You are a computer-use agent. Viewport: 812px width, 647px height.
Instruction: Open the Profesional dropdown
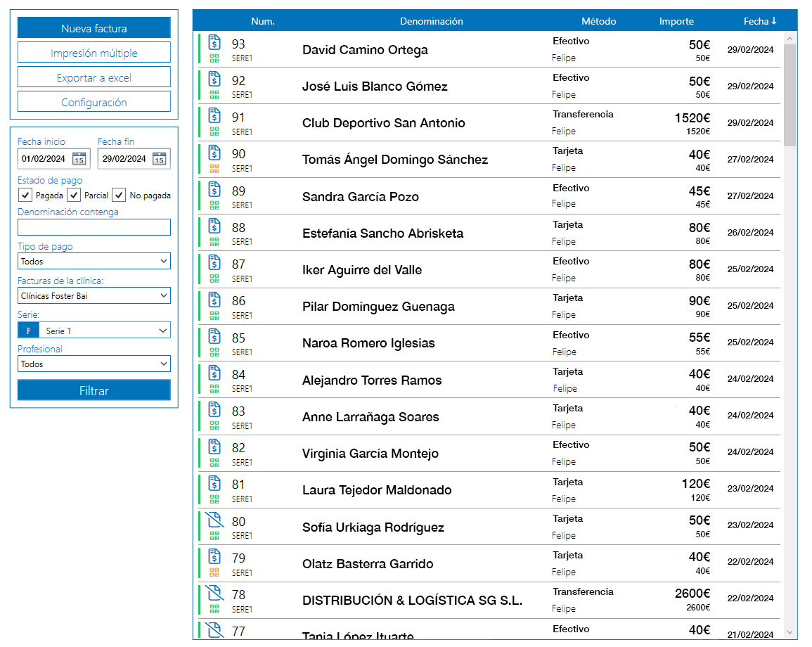[x=94, y=364]
